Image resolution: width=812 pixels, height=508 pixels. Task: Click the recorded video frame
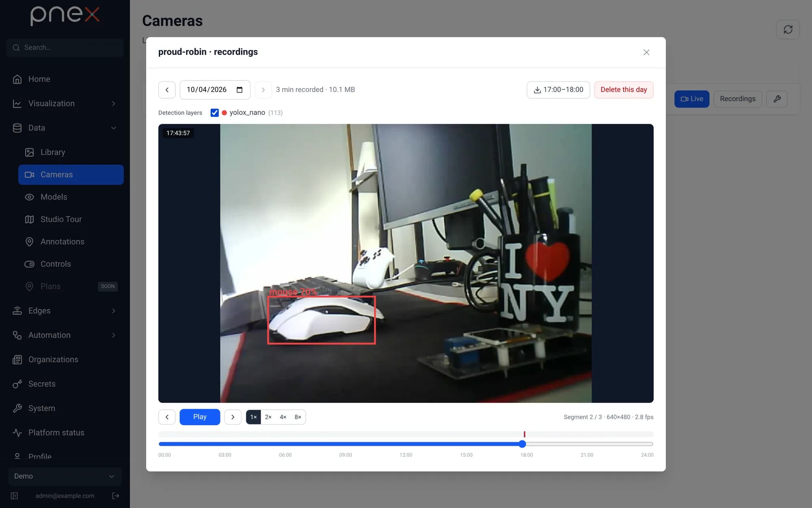click(406, 263)
